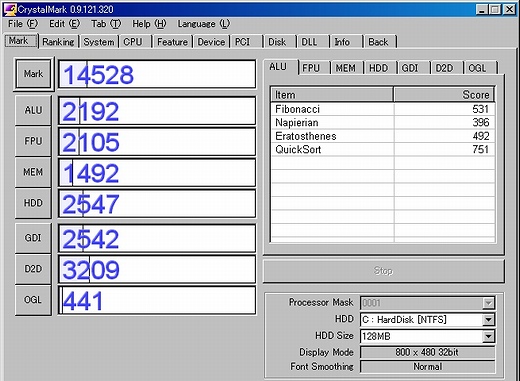Switch to the System tab
520x381 pixels.
tap(99, 42)
